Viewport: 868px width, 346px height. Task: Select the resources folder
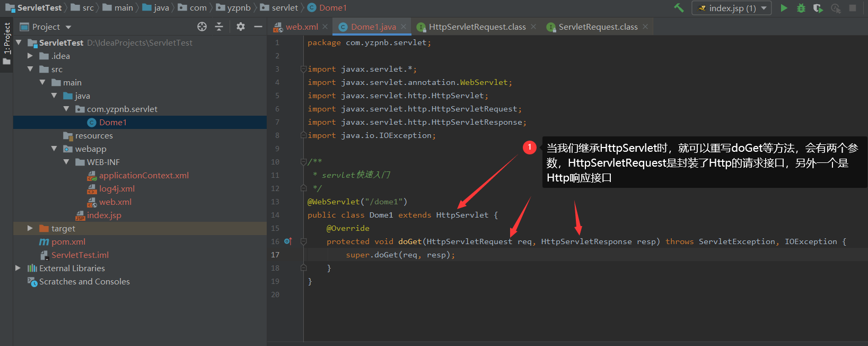(x=88, y=135)
